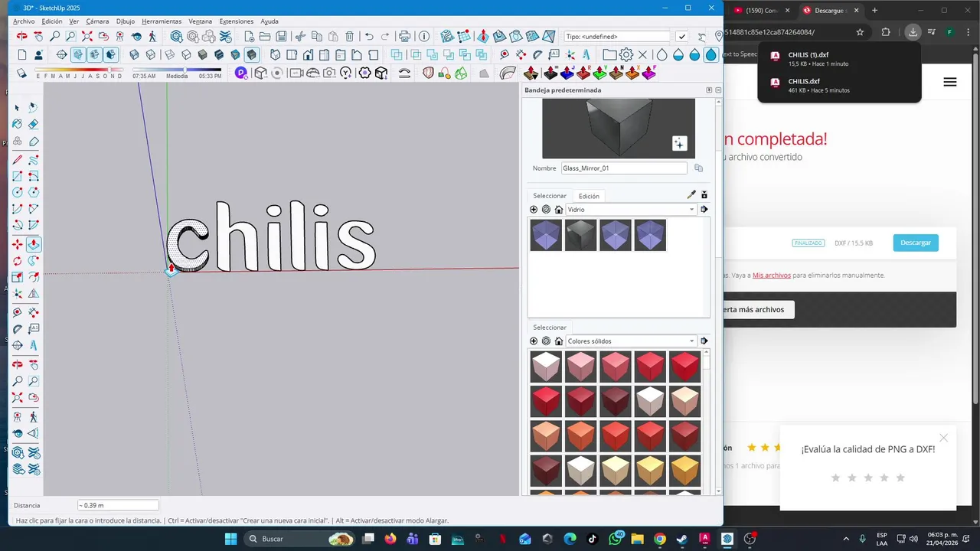Select the Move tool in left toolbar
Viewport: 980px width, 551px height.
[x=17, y=244]
